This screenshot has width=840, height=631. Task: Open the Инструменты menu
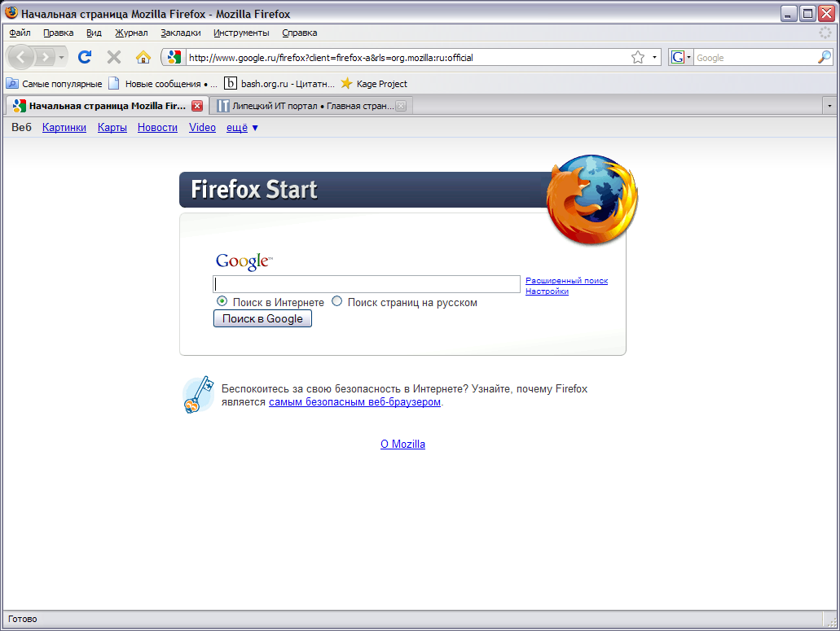click(241, 33)
